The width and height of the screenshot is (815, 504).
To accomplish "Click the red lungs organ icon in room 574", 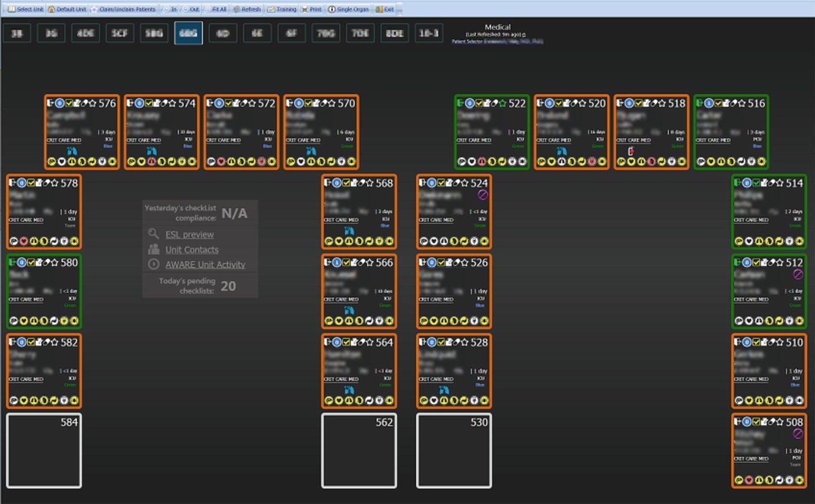I will [x=152, y=162].
